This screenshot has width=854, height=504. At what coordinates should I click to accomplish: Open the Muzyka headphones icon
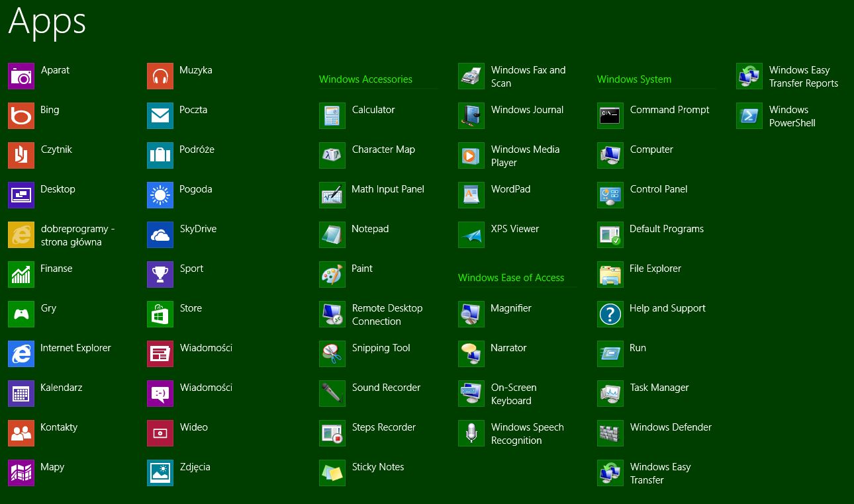(160, 76)
